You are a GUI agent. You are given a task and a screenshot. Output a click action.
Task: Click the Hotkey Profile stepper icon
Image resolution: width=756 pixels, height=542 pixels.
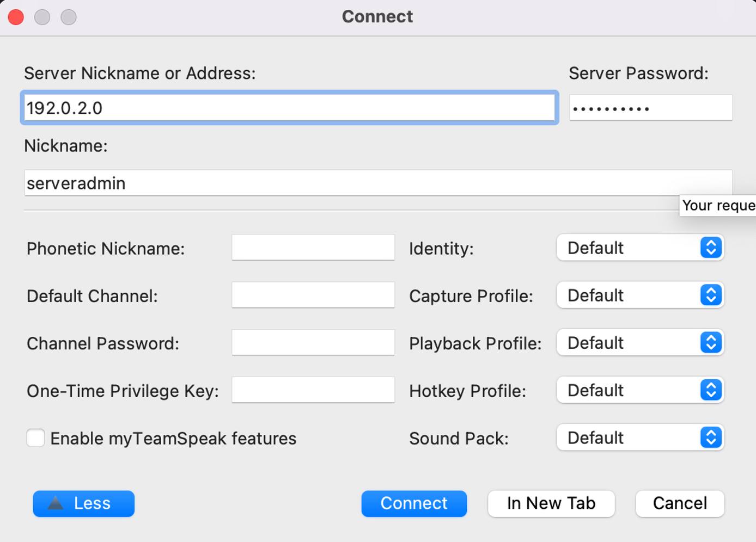coord(710,390)
